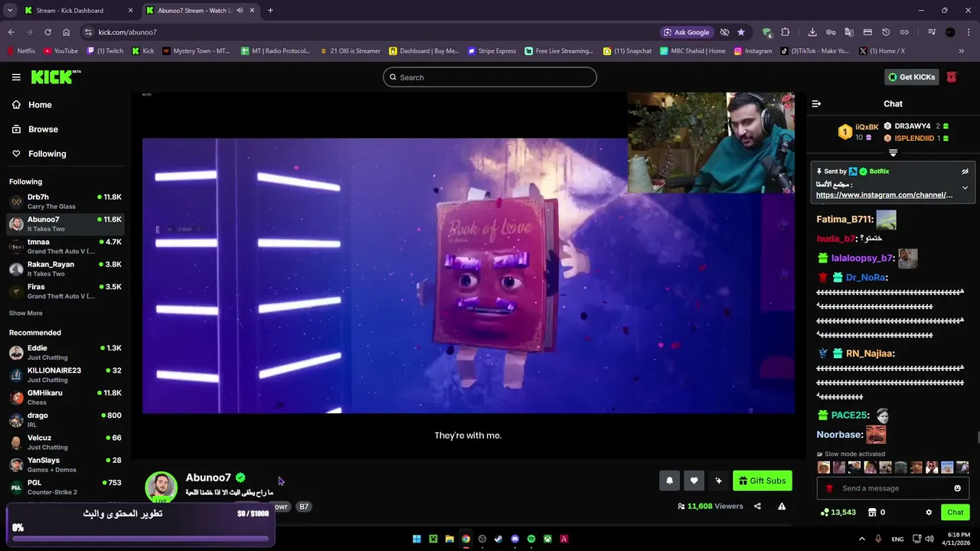Open a new browser tab

(x=270, y=11)
